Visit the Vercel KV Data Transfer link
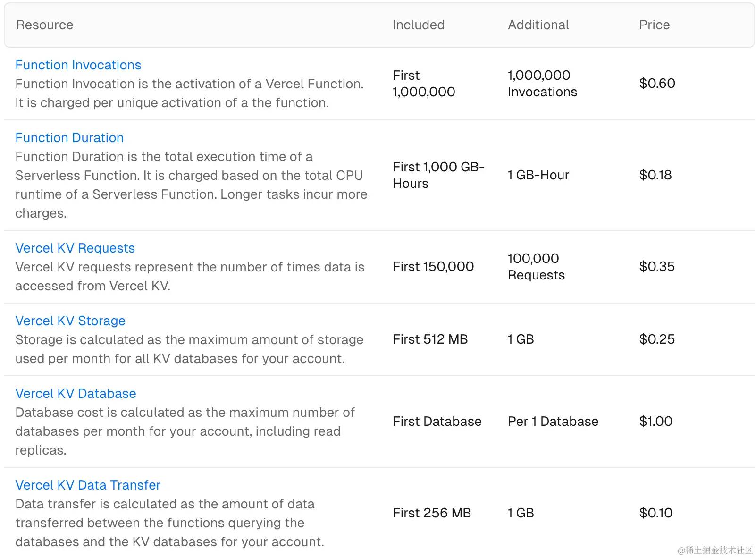Image resolution: width=756 pixels, height=558 pixels. point(88,485)
